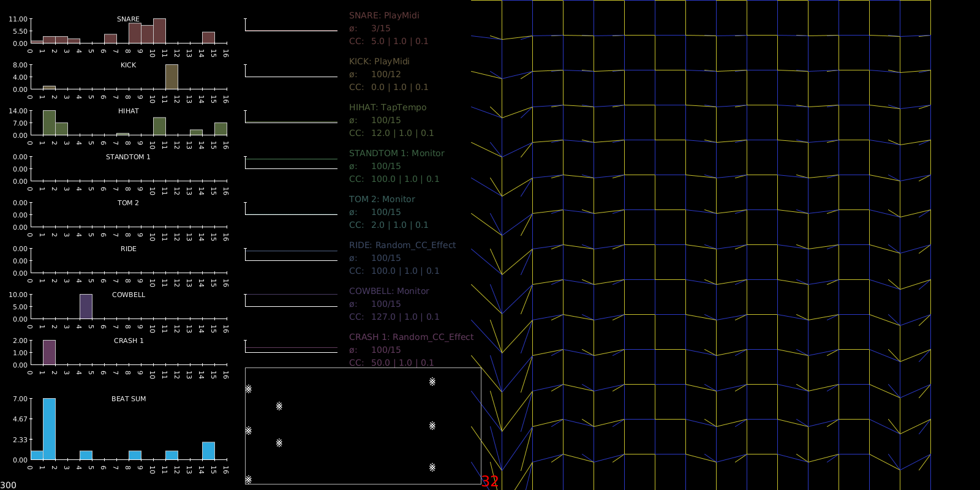980x490 pixels.
Task: Select the KICK: PlayMidi label
Action: pos(379,61)
